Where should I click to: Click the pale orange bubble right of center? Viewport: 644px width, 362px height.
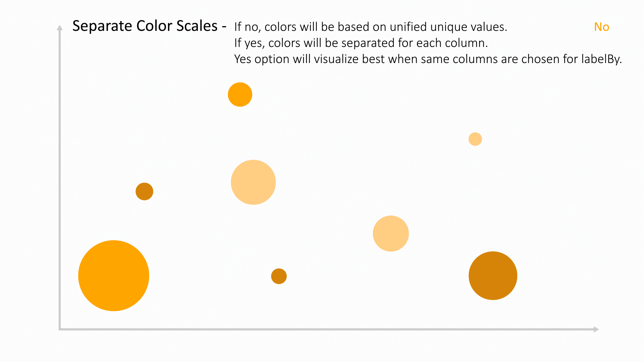pyautogui.click(x=391, y=233)
